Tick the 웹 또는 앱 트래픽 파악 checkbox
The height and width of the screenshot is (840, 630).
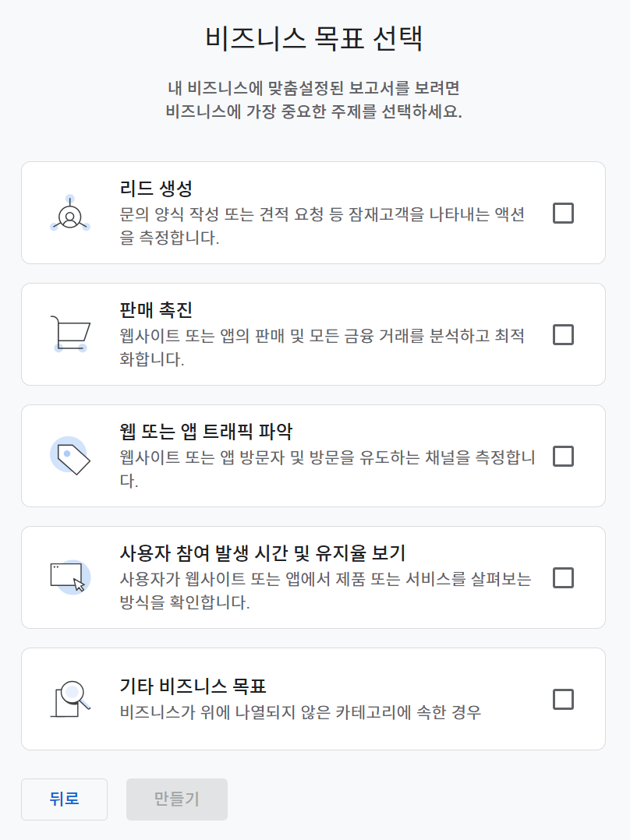pos(563,456)
